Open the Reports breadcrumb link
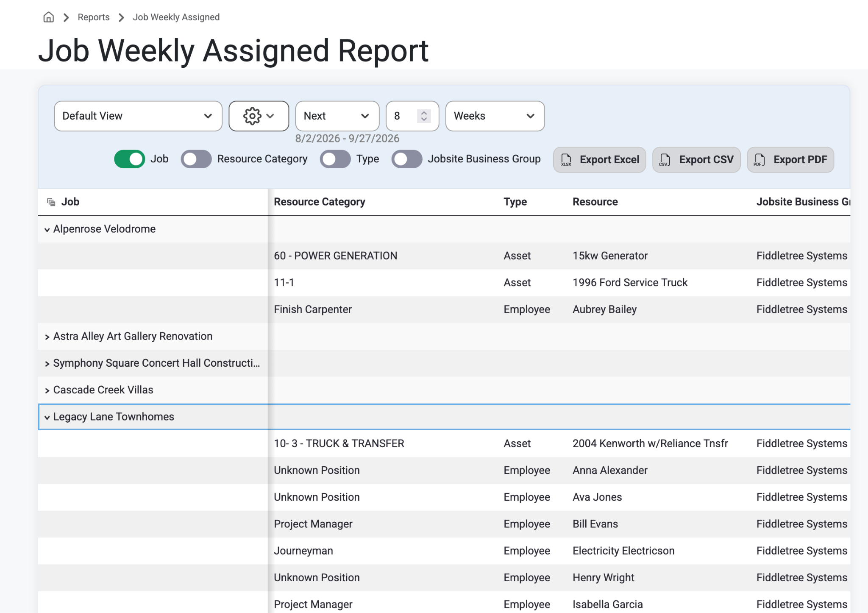This screenshot has height=613, width=868. 94,17
